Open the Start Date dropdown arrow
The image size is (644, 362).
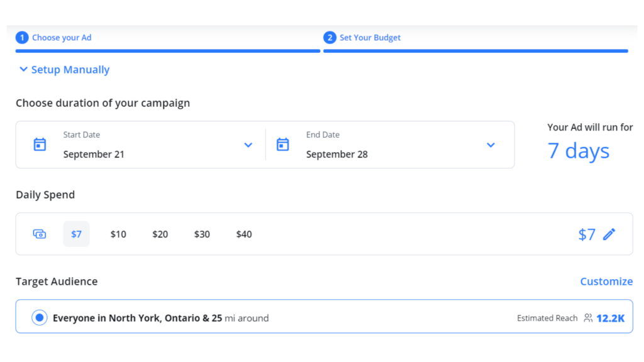pyautogui.click(x=248, y=145)
